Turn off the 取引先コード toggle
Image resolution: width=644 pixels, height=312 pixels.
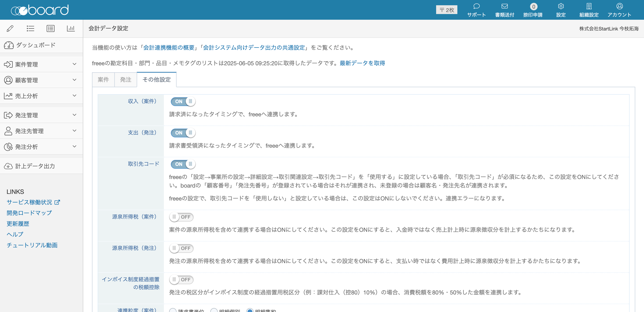tap(183, 164)
